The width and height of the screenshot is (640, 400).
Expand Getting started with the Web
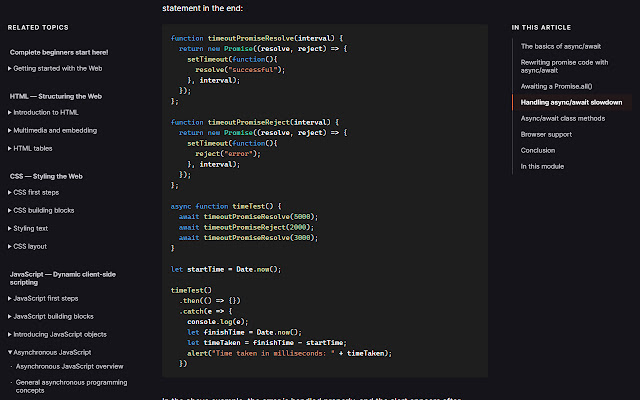[x=55, y=69]
